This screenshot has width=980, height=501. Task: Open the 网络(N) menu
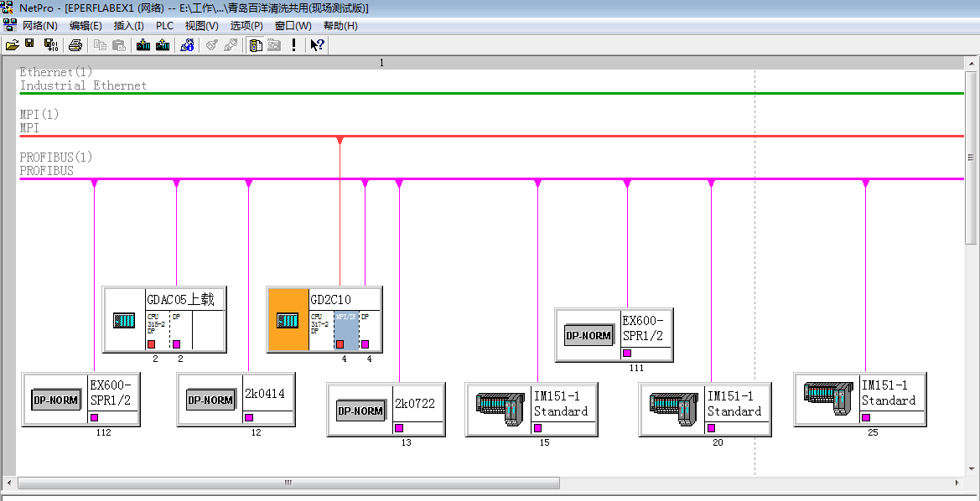tap(40, 26)
